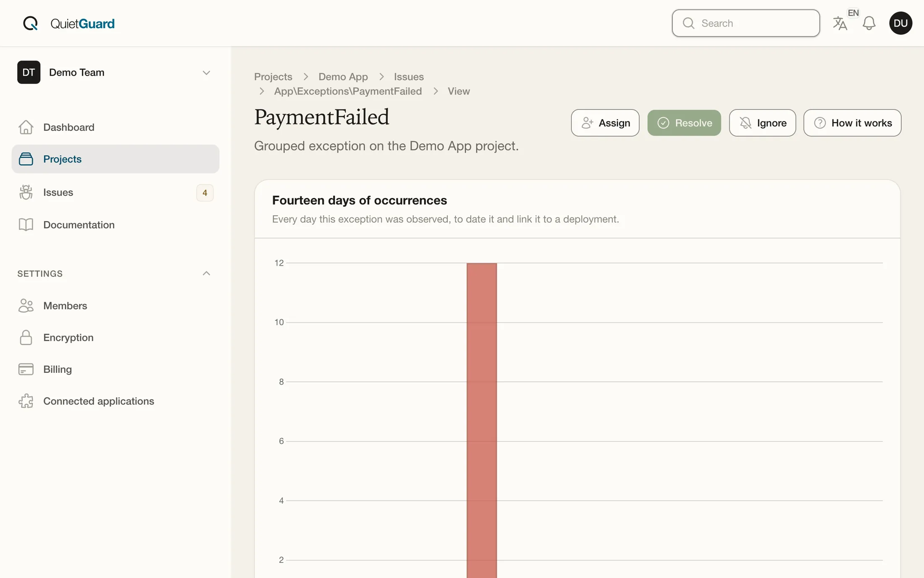Click the Encryption lock icon
Viewport: 924px width, 578px height.
click(26, 338)
